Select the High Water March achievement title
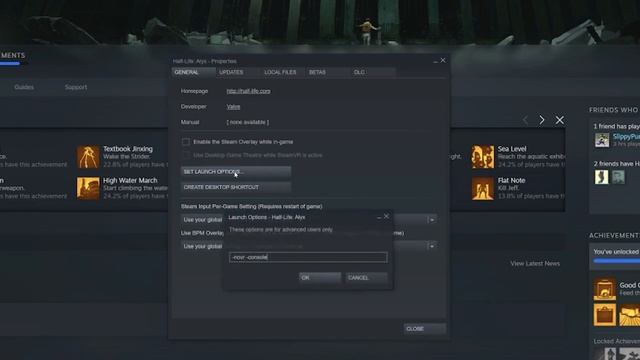 [x=130, y=180]
